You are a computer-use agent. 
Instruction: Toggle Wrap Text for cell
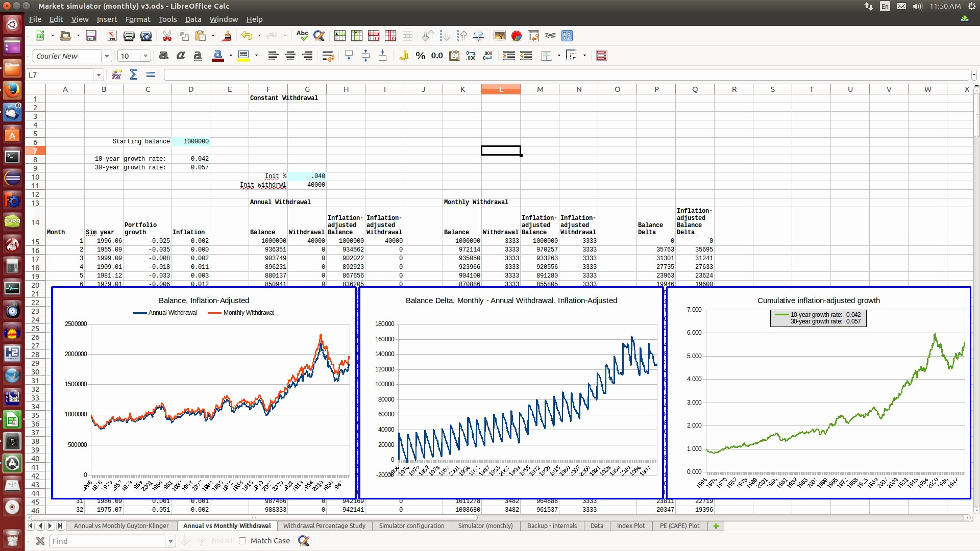point(328,56)
